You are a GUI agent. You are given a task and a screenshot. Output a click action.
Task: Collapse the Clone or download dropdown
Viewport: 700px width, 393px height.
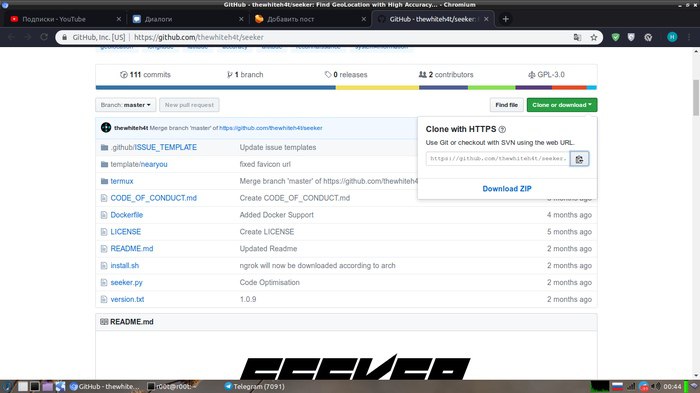click(562, 105)
